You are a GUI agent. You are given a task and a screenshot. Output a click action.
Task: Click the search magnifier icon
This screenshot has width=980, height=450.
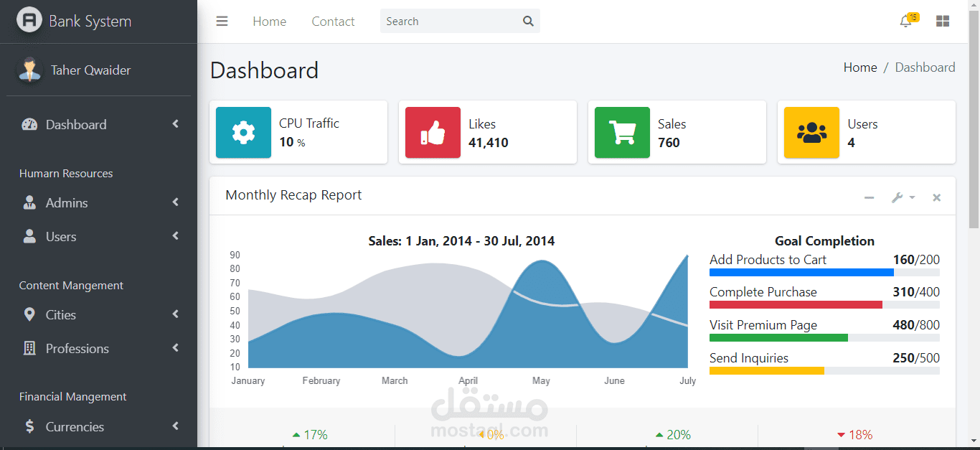528,22
